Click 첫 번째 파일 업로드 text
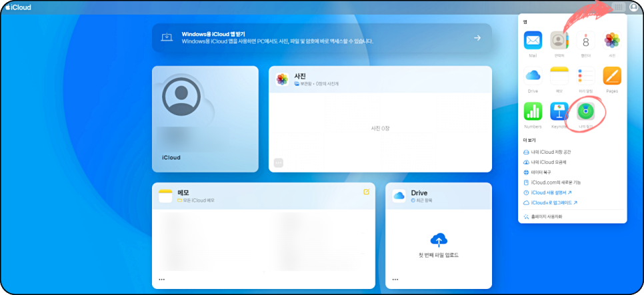Image resolution: width=644 pixels, height=295 pixels. coord(439,255)
